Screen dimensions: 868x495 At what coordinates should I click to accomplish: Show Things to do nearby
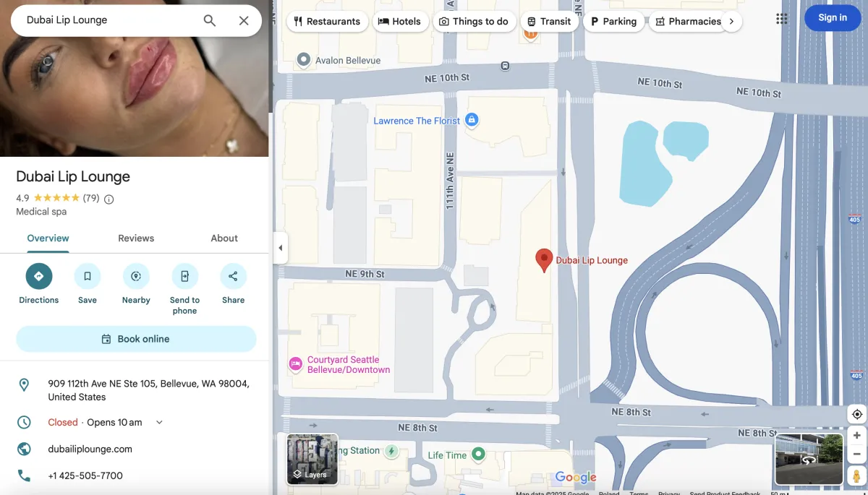click(474, 22)
